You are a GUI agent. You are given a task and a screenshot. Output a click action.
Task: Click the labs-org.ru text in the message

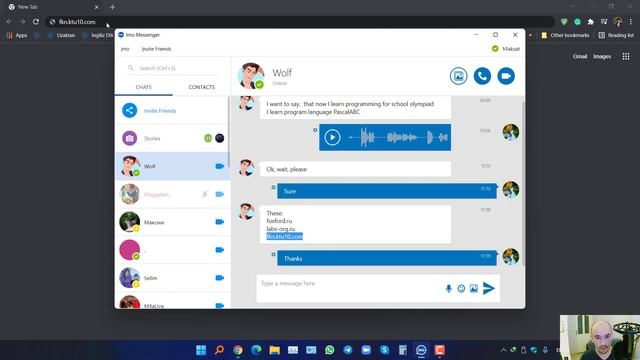click(280, 229)
